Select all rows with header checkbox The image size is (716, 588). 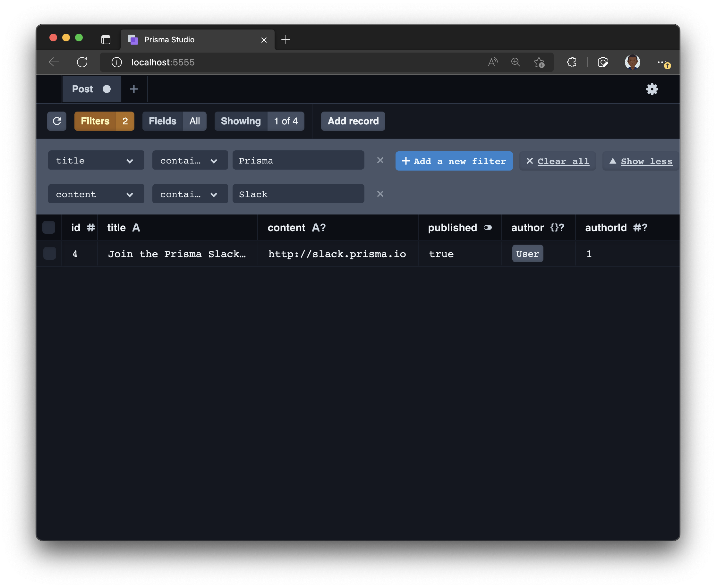(49, 227)
